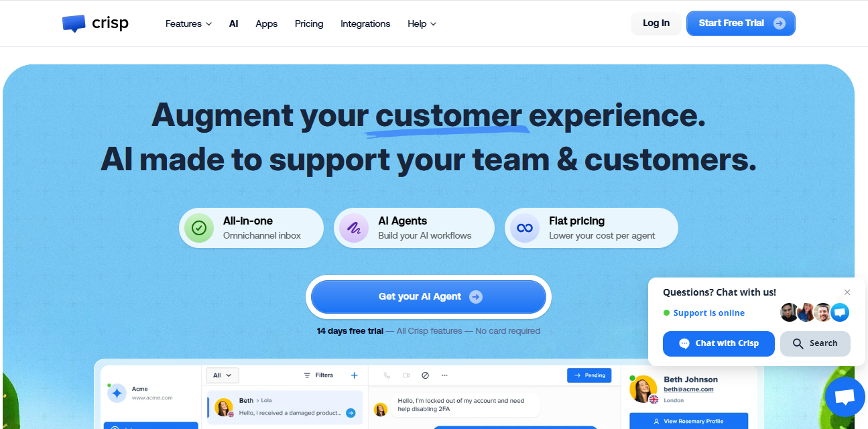The height and width of the screenshot is (429, 868).
Task: Select Beth's damaged product conversation
Action: [x=286, y=408]
